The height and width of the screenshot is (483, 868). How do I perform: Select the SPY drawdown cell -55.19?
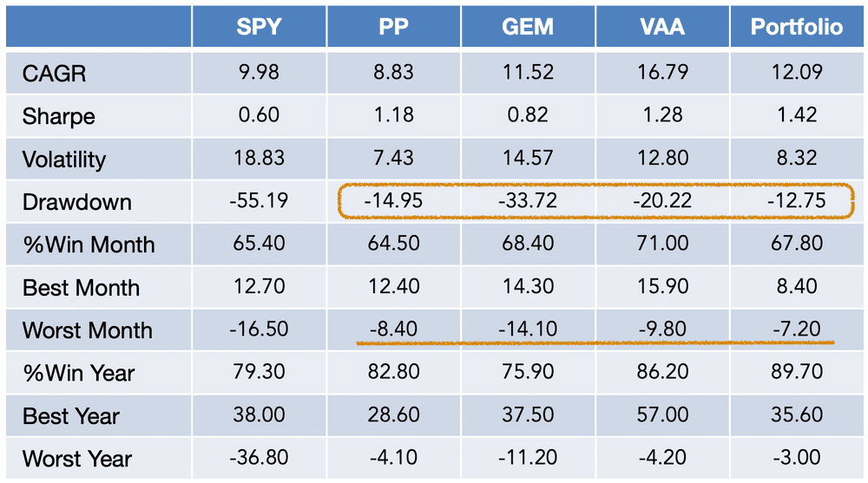tap(259, 200)
